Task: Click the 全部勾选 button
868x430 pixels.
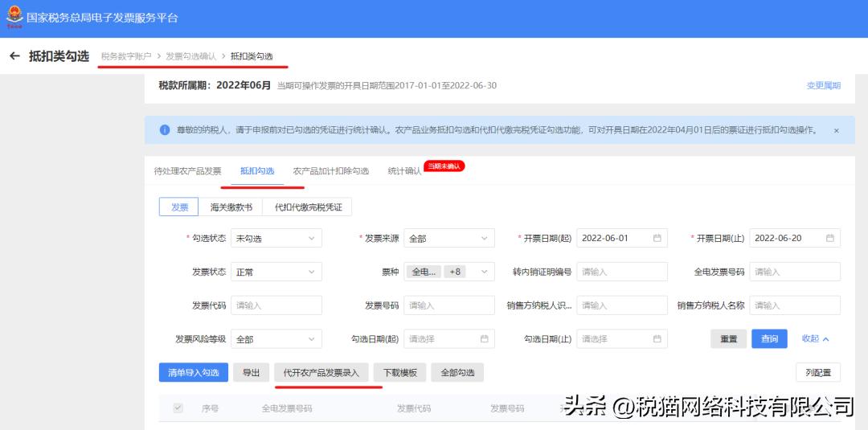Action: coord(457,372)
